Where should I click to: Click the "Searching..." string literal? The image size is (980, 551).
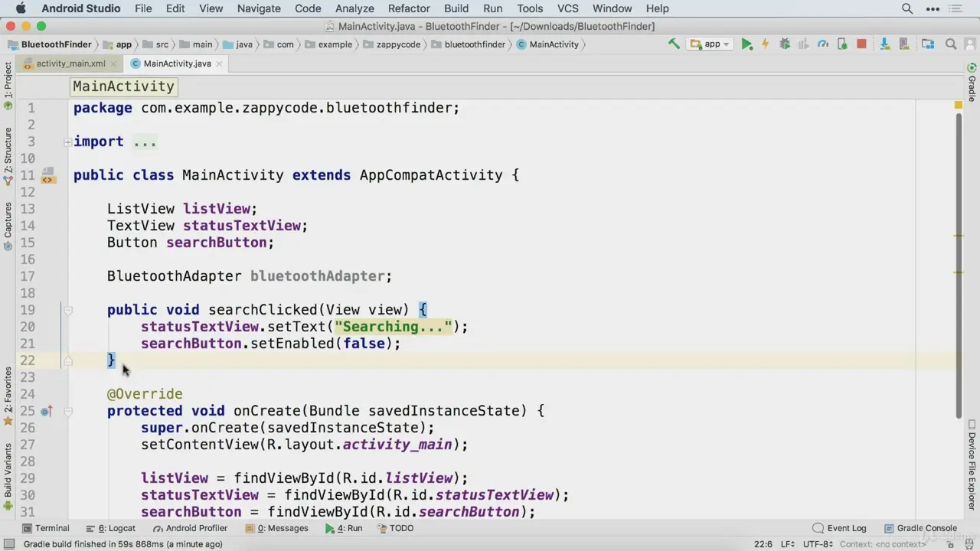coord(394,327)
